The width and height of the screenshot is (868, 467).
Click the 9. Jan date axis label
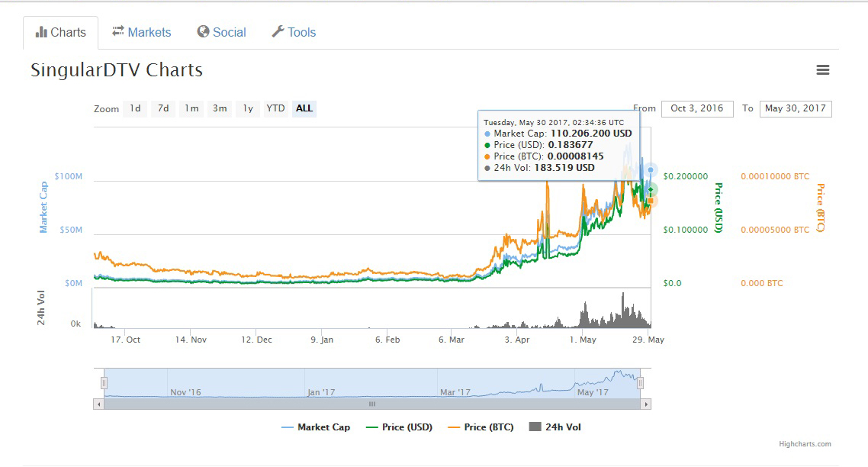[x=322, y=340]
